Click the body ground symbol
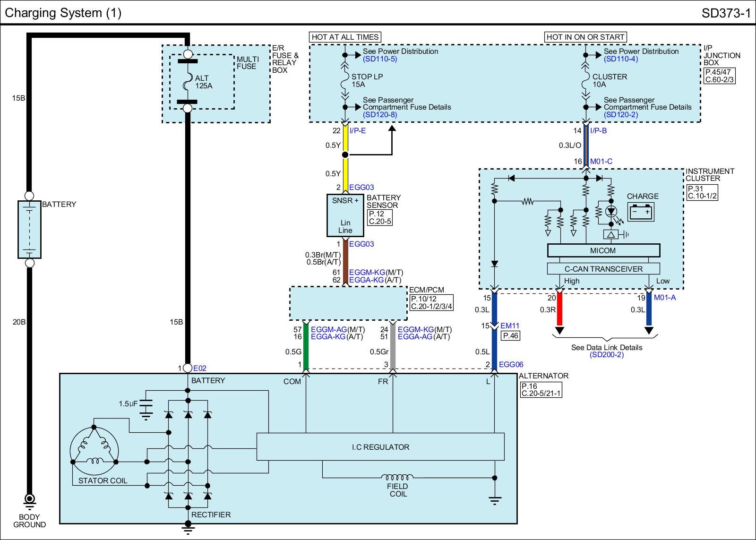 tap(29, 499)
